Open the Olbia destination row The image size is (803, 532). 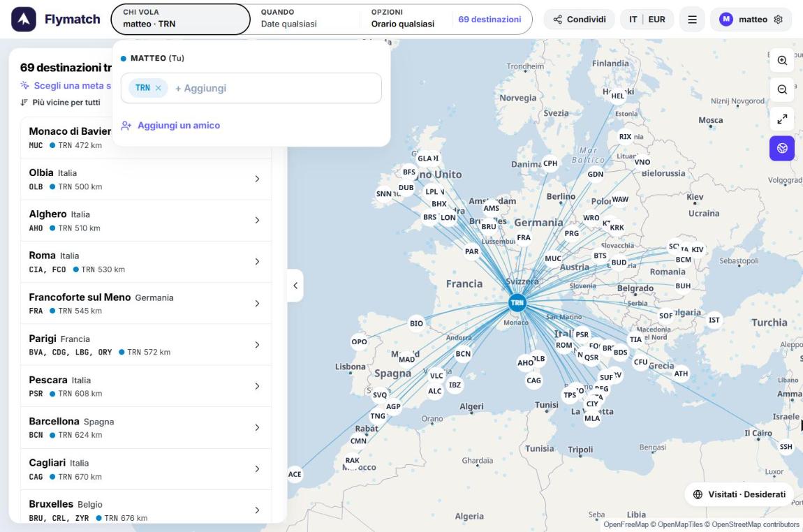(146, 179)
